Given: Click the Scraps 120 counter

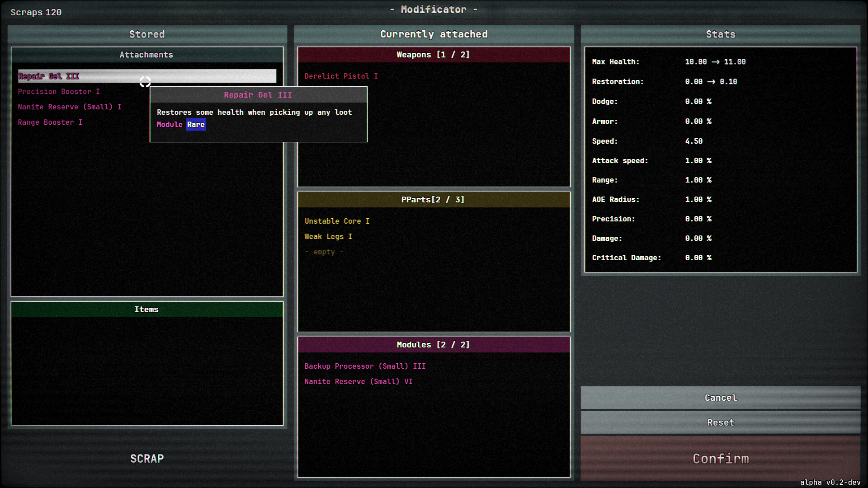Looking at the screenshot, I should pos(36,12).
